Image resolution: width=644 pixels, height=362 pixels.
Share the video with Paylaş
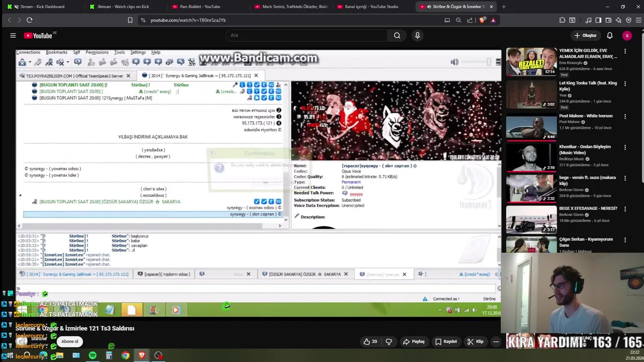click(414, 341)
